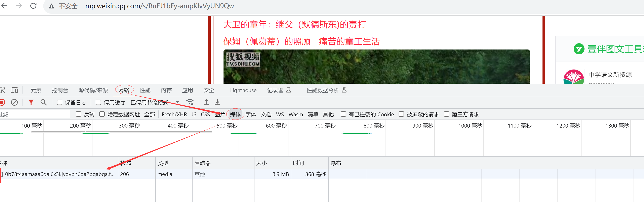The height and width of the screenshot is (202, 644).
Task: Filter requests by 文档
Action: point(266,114)
